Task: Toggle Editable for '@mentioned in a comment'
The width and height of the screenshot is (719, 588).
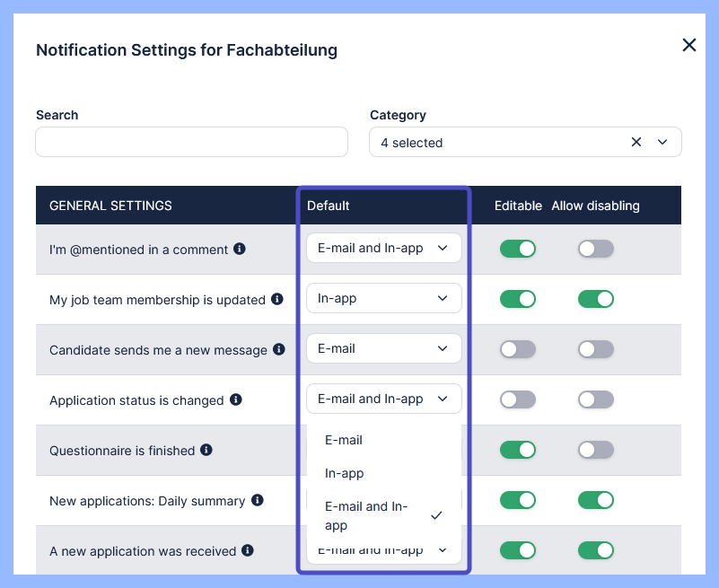Action: (x=518, y=249)
